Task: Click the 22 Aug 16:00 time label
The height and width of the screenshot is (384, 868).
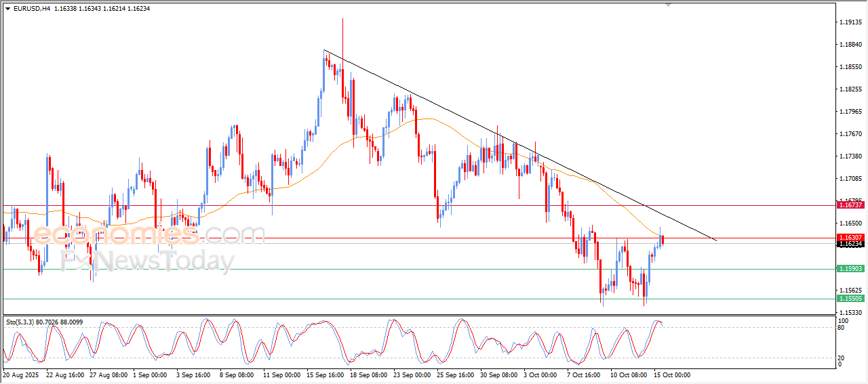Action: point(65,375)
